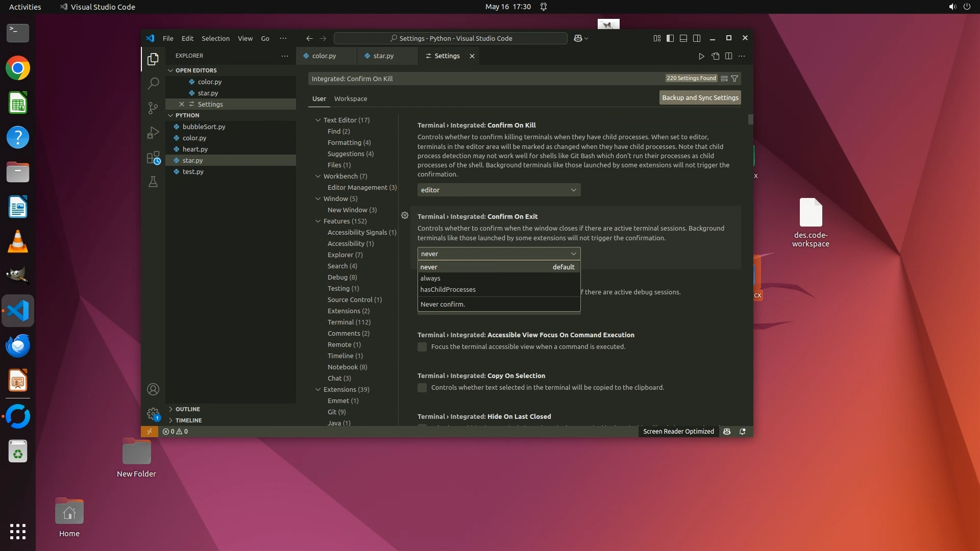Check Accessible View Focus On Command Execution
This screenshot has width=980, height=551.
(x=422, y=347)
